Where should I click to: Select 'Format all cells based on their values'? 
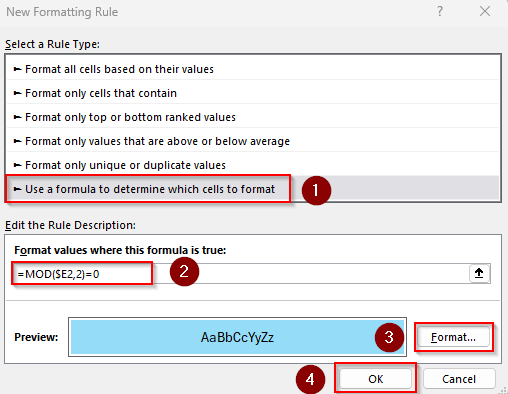pos(253,69)
